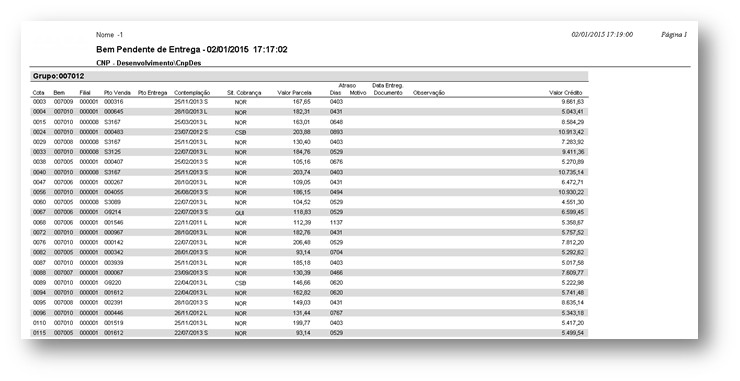Click parcel value '167,65'

point(302,102)
